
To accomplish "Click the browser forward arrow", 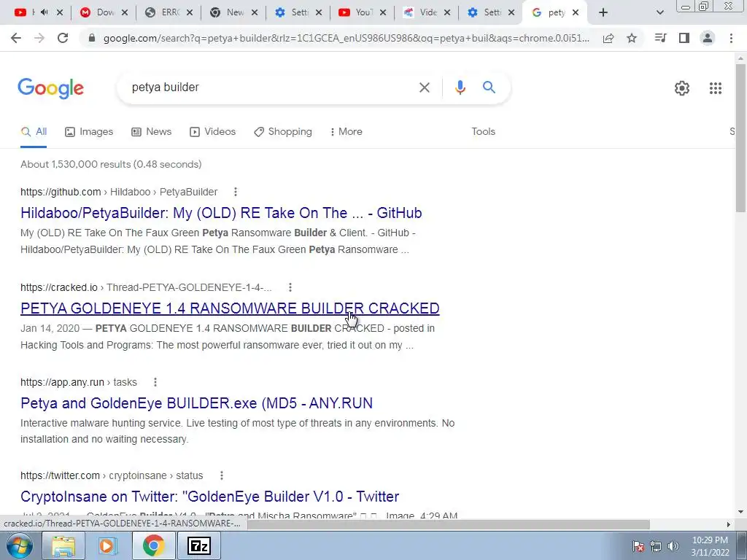I will pos(39,38).
